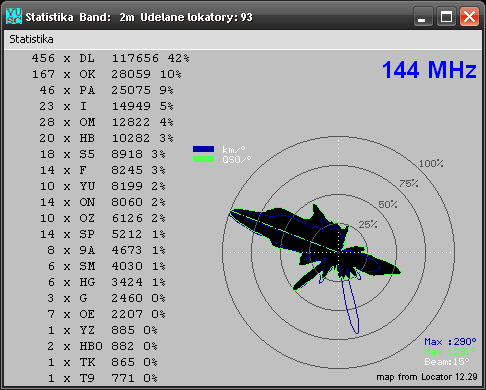Click the 100% ring label
The width and height of the screenshot is (486, 390).
431,164
